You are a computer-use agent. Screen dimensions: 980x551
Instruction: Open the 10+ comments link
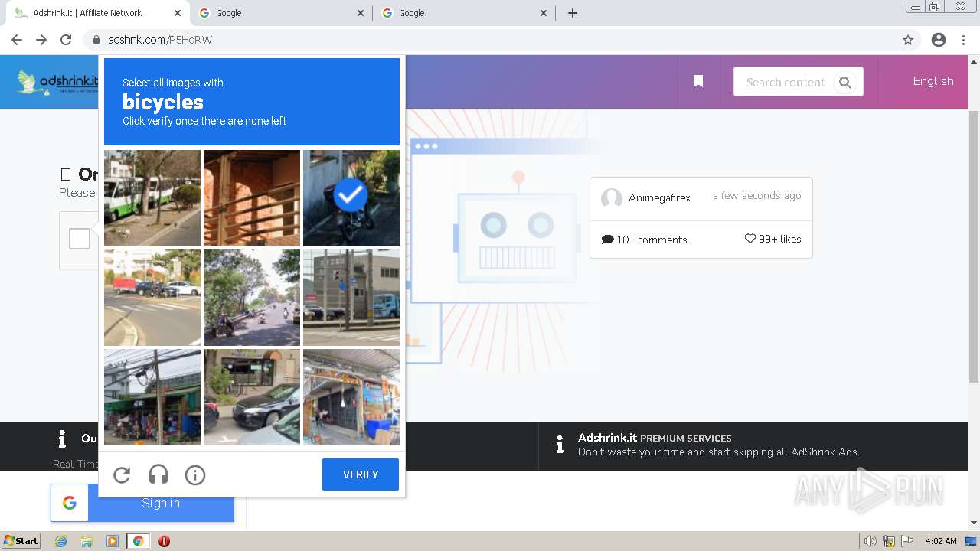[645, 240]
